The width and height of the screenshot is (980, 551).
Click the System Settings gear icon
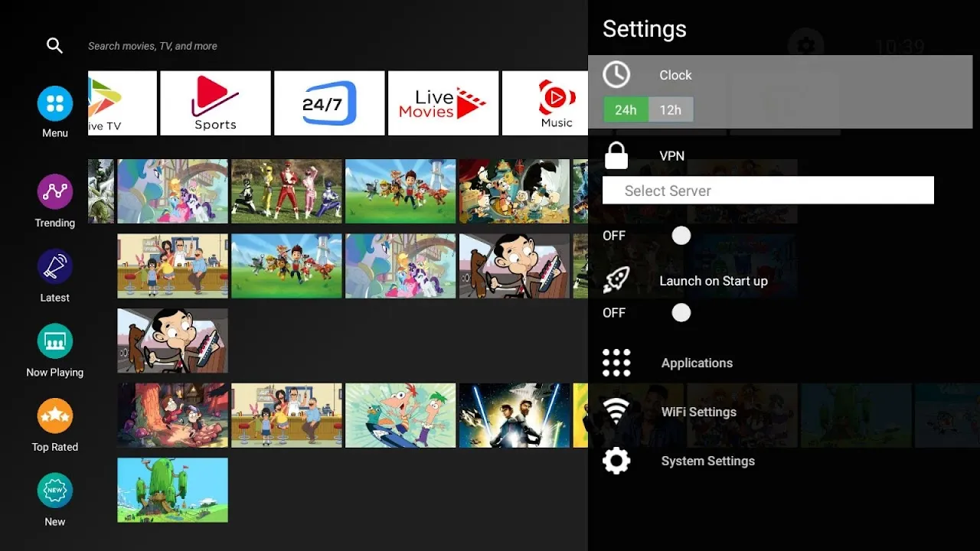pos(616,461)
